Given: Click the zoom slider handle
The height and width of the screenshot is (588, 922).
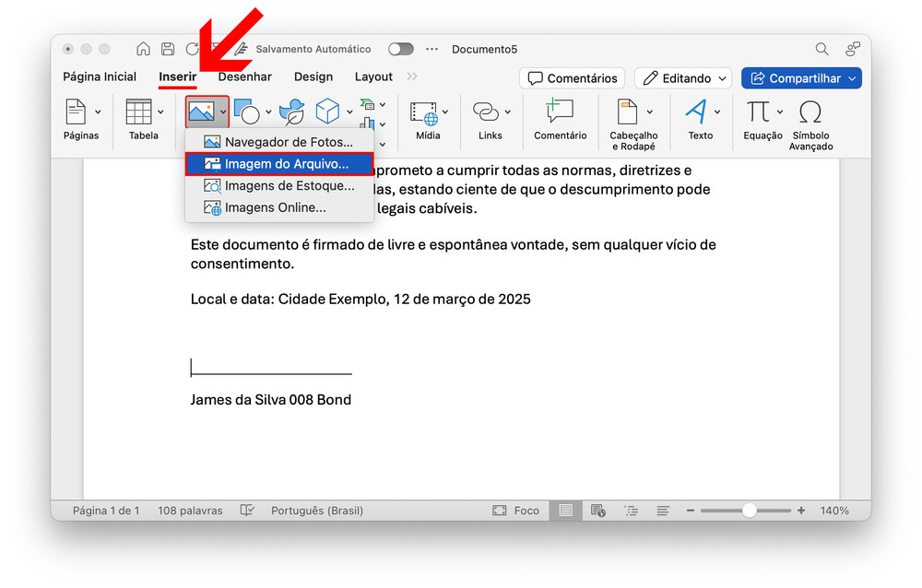Looking at the screenshot, I should click(x=750, y=510).
